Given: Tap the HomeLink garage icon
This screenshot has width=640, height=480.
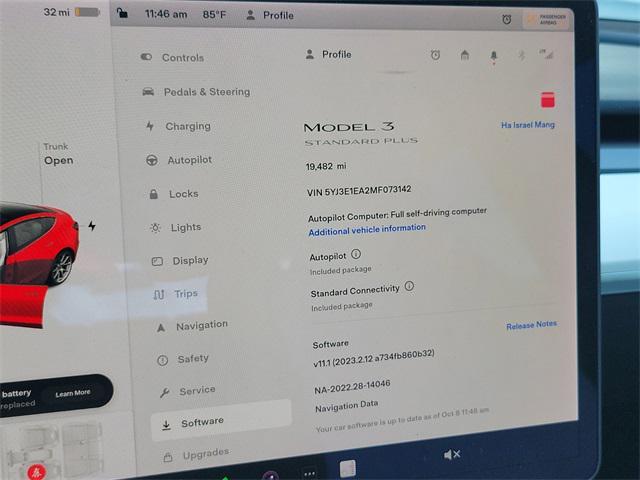Looking at the screenshot, I should (464, 55).
